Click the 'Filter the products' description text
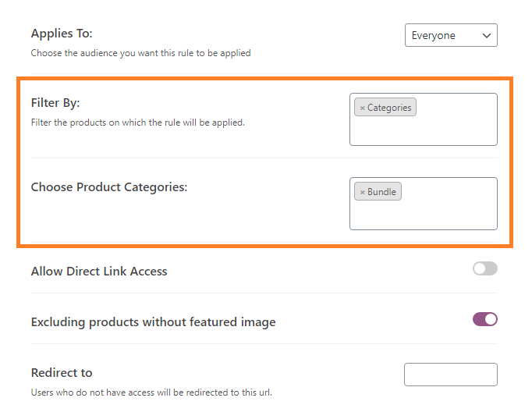 pos(138,123)
